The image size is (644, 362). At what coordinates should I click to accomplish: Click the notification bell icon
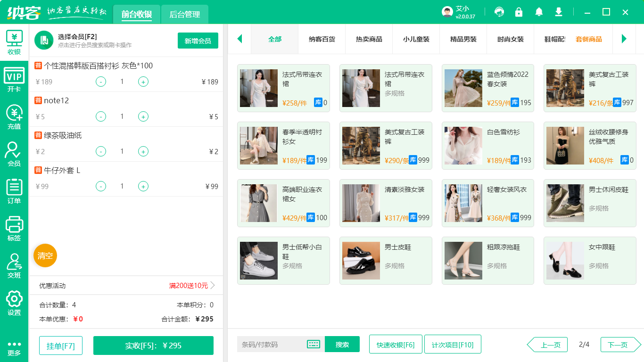tap(539, 12)
